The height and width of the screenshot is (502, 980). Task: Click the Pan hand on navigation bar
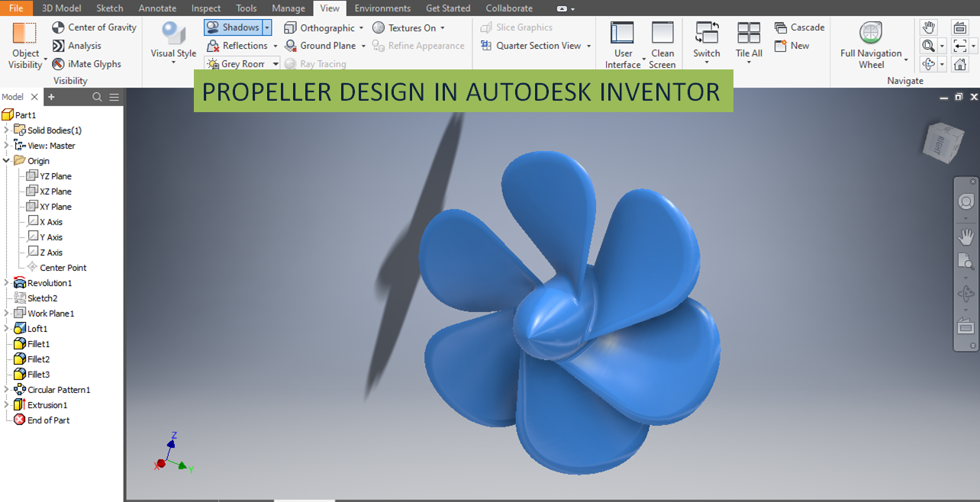965,237
